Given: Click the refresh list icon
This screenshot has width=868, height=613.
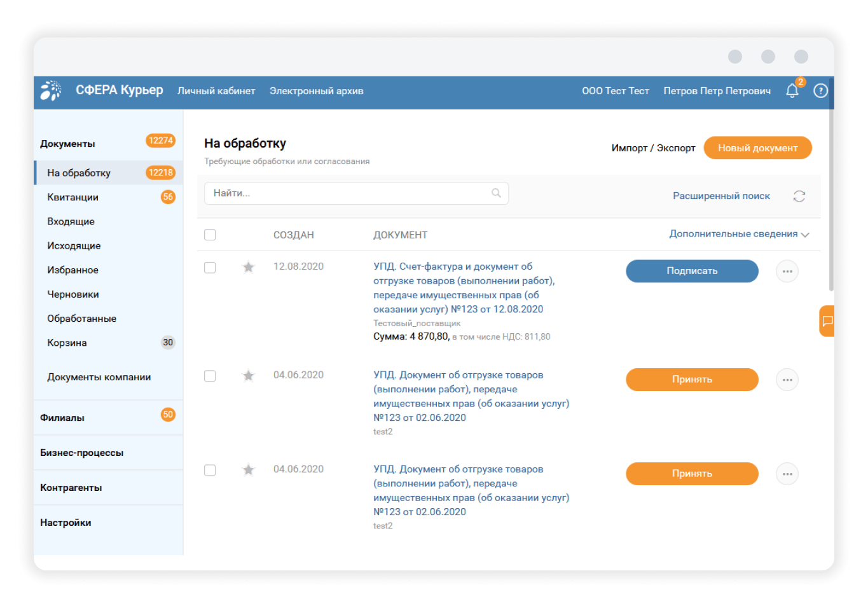Looking at the screenshot, I should tap(799, 196).
